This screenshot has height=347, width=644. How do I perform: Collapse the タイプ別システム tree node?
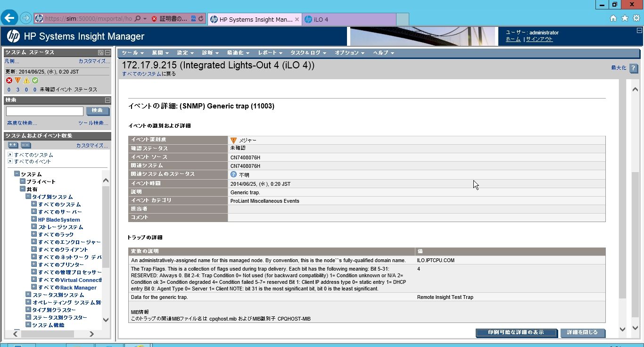(x=28, y=197)
